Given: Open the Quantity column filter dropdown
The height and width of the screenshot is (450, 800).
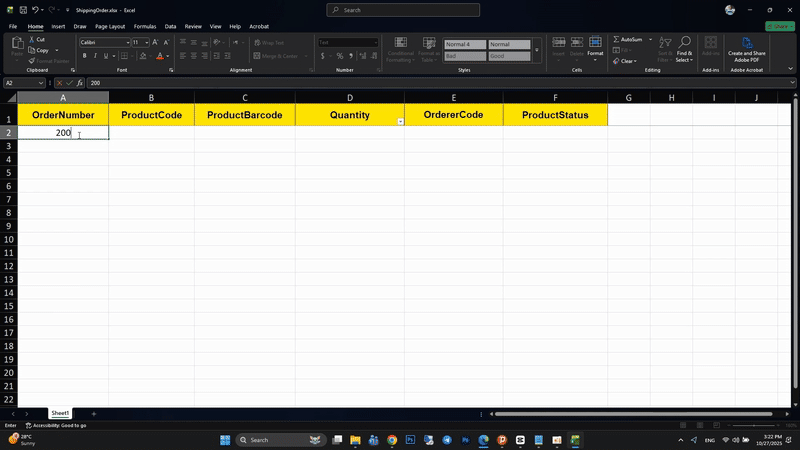Looking at the screenshot, I should coord(400,121).
